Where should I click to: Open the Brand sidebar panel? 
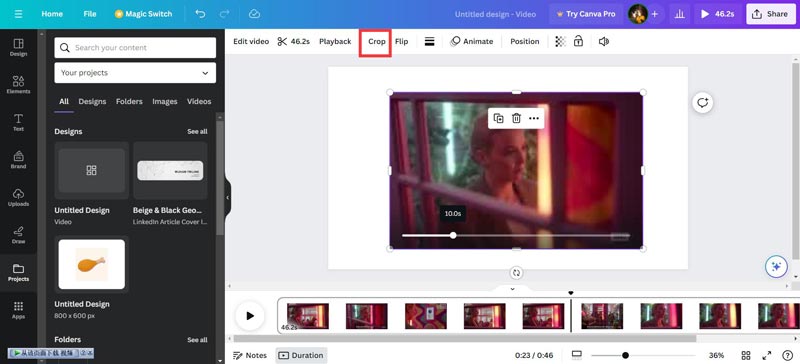[x=18, y=160]
